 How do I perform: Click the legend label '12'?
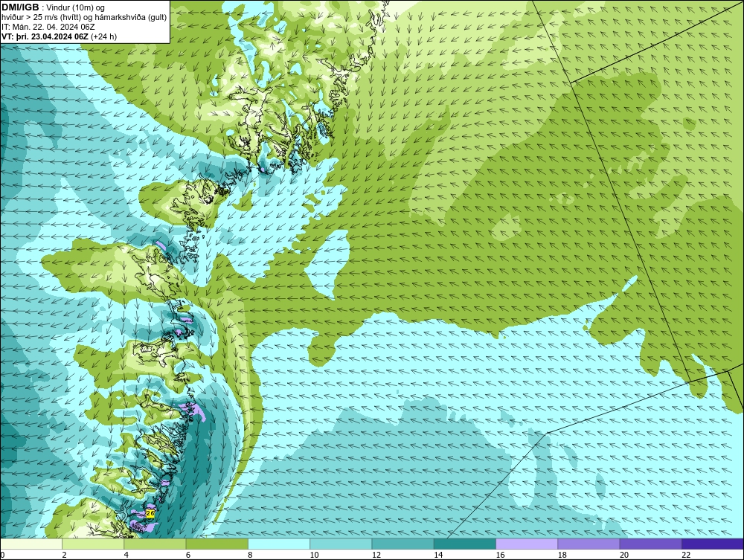tap(376, 555)
